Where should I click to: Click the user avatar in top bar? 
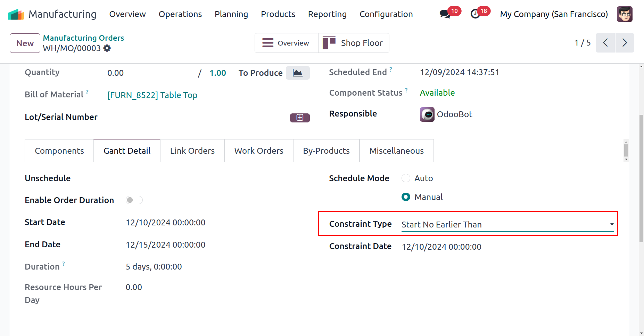pos(624,14)
